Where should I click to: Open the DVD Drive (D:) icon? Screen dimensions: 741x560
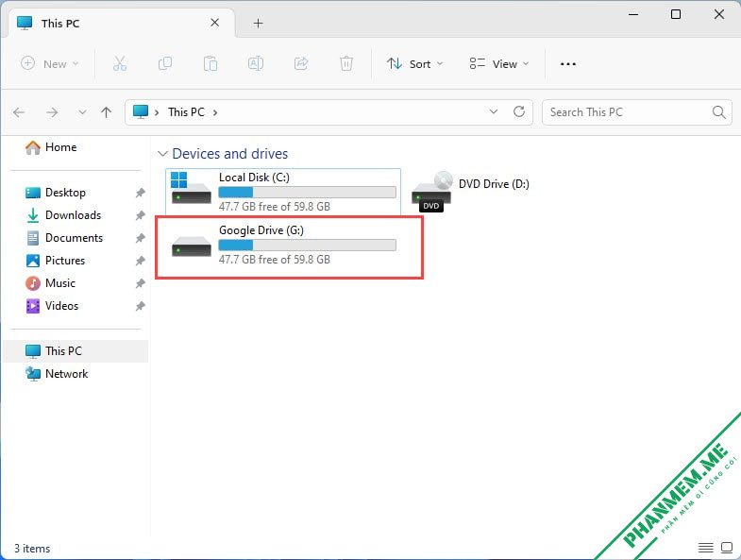pyautogui.click(x=432, y=191)
